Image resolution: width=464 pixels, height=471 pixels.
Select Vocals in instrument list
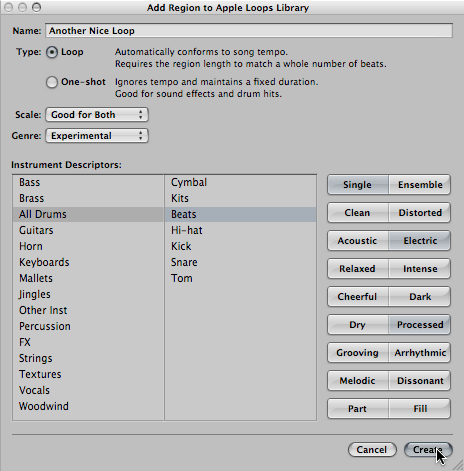[88, 390]
